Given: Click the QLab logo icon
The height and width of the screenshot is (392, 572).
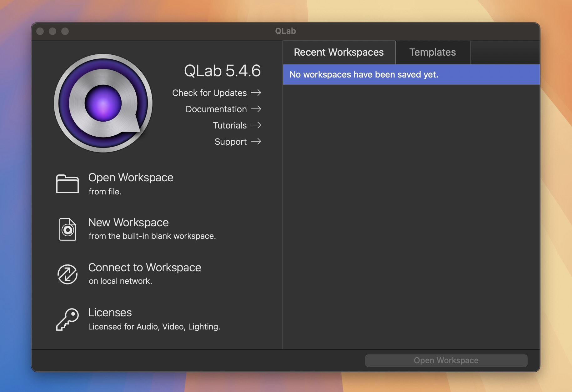Looking at the screenshot, I should point(103,103).
